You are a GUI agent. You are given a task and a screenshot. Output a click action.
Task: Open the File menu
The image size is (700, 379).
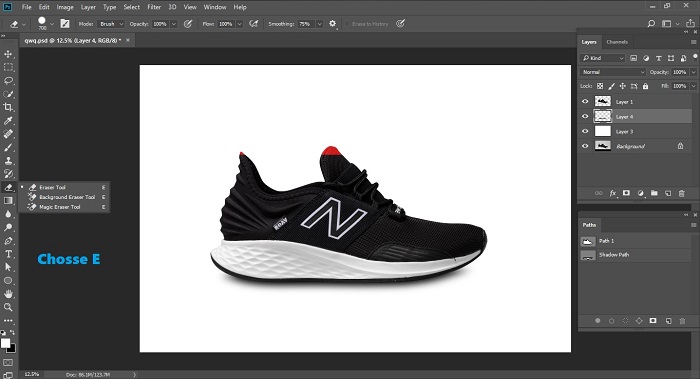(x=27, y=7)
